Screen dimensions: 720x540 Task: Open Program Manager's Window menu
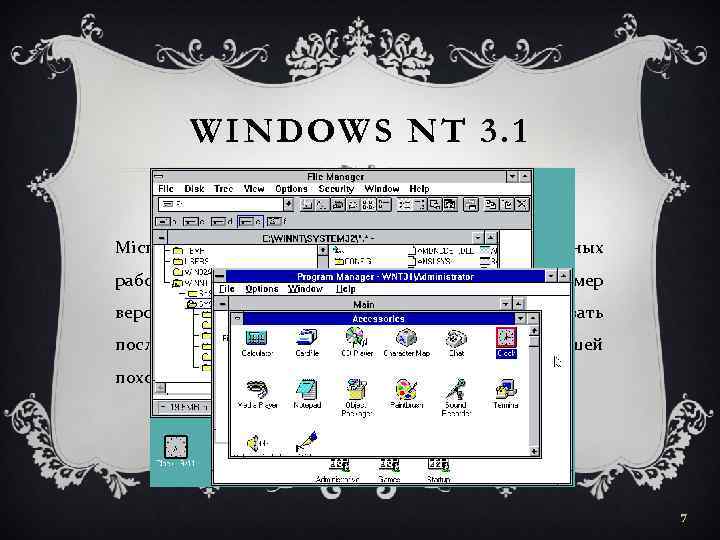pyautogui.click(x=305, y=289)
